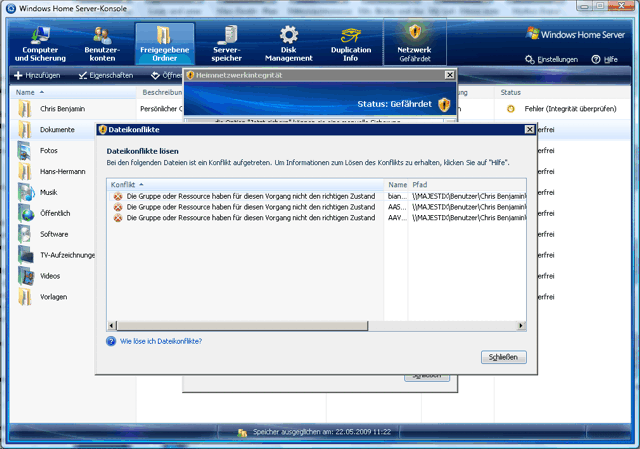Click the storage balance icon in status bar
Screen dimensions: 640x449
(x=242, y=433)
